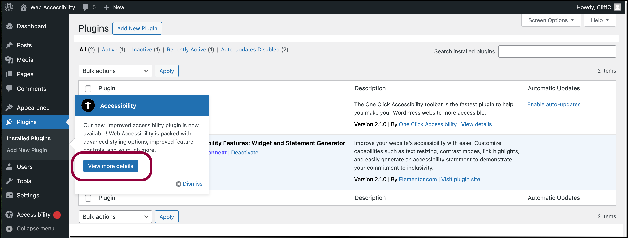
Task: Click Enable auto-updates link
Action: (554, 104)
